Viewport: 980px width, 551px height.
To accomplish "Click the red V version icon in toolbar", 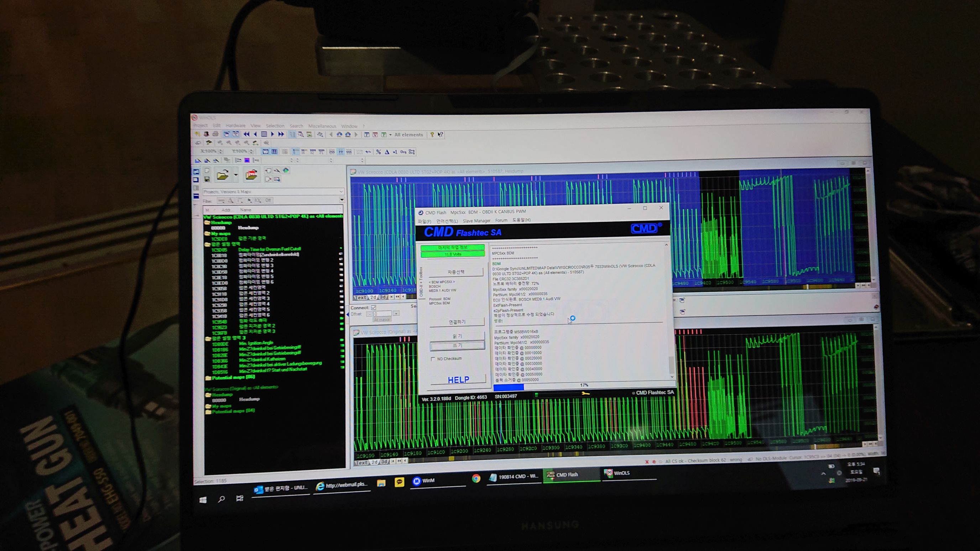I will tap(375, 135).
